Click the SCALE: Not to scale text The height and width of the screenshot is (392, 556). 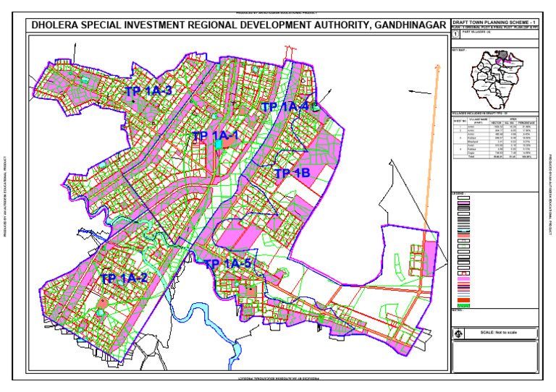(x=498, y=333)
